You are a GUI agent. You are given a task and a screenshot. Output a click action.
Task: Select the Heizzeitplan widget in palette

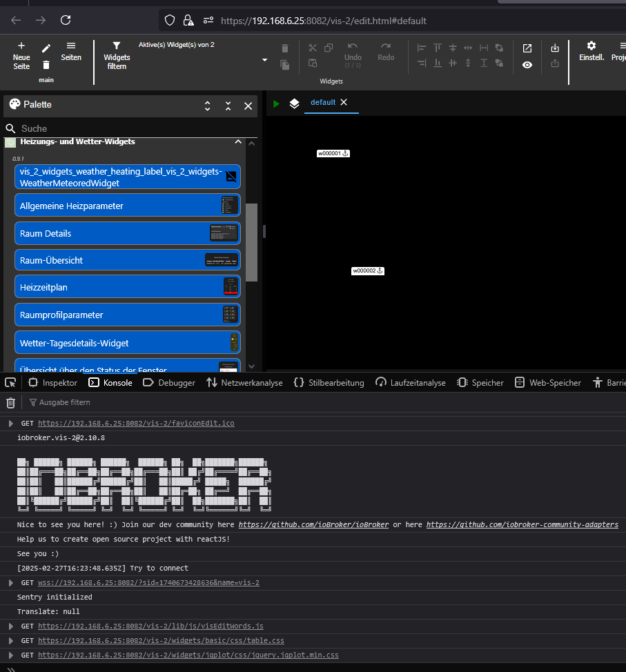tap(127, 287)
